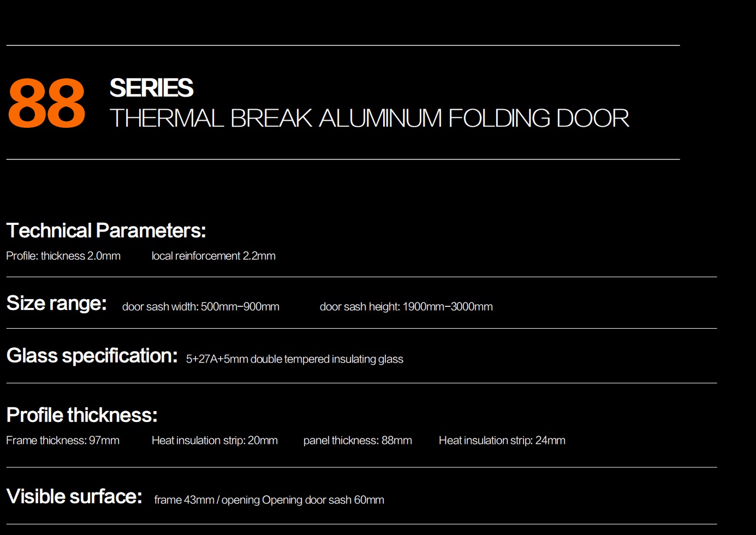
Task: Select frame 43mm opening door sash 60mm text
Action: pos(269,500)
